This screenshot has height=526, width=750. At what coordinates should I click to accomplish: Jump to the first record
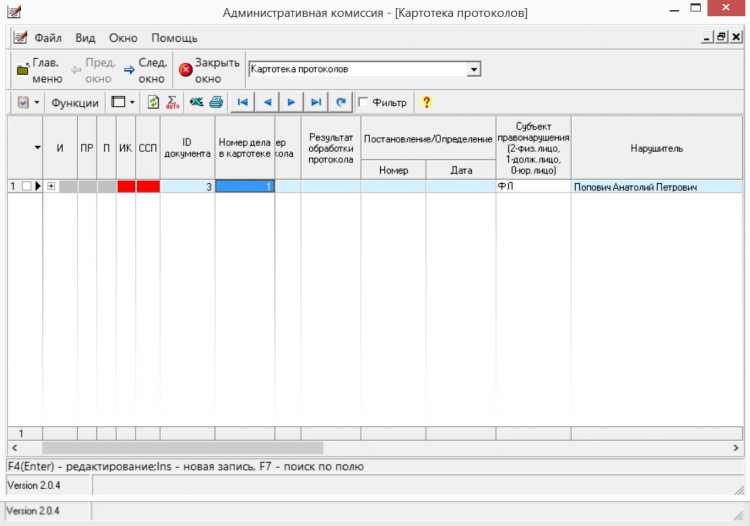(243, 102)
